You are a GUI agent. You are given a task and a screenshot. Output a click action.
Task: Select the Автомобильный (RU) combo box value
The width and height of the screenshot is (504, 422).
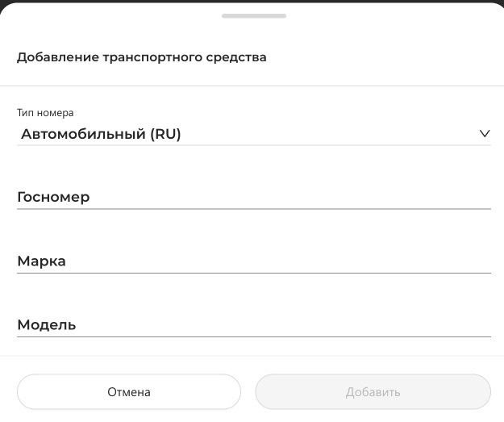click(101, 134)
